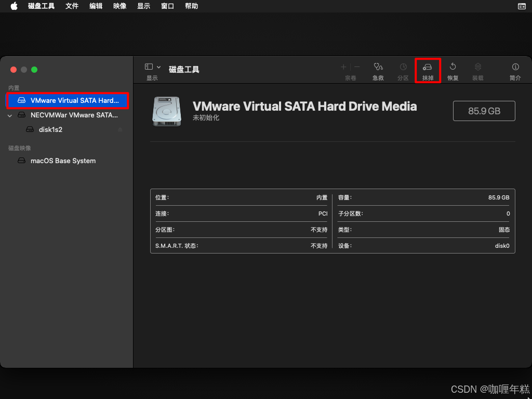Open the 简介 info button
Screen dimensions: 532x399
pyautogui.click(x=515, y=72)
